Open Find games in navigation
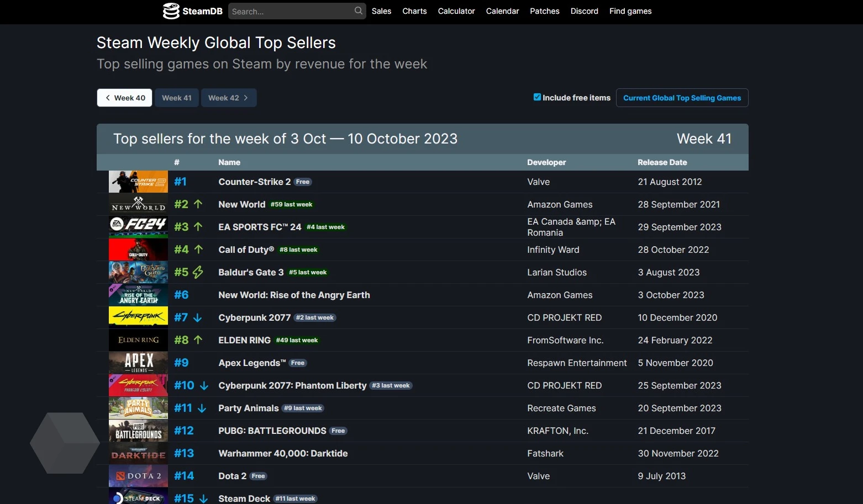This screenshot has height=504, width=863. click(x=630, y=11)
